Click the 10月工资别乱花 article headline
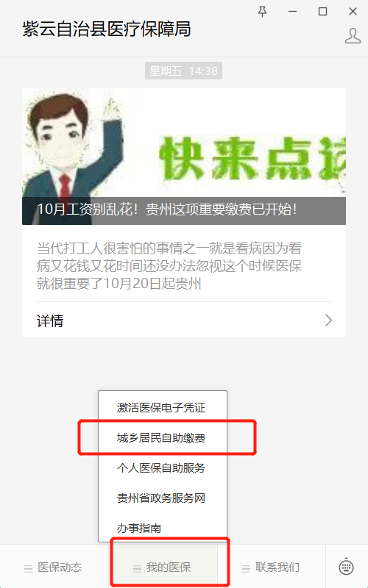The image size is (368, 588). [x=168, y=209]
